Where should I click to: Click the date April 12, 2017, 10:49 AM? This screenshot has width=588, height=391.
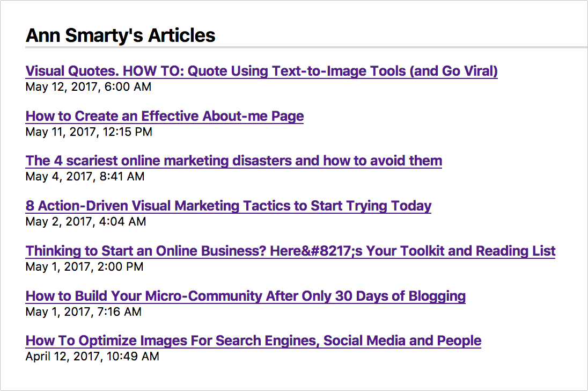[92, 356]
